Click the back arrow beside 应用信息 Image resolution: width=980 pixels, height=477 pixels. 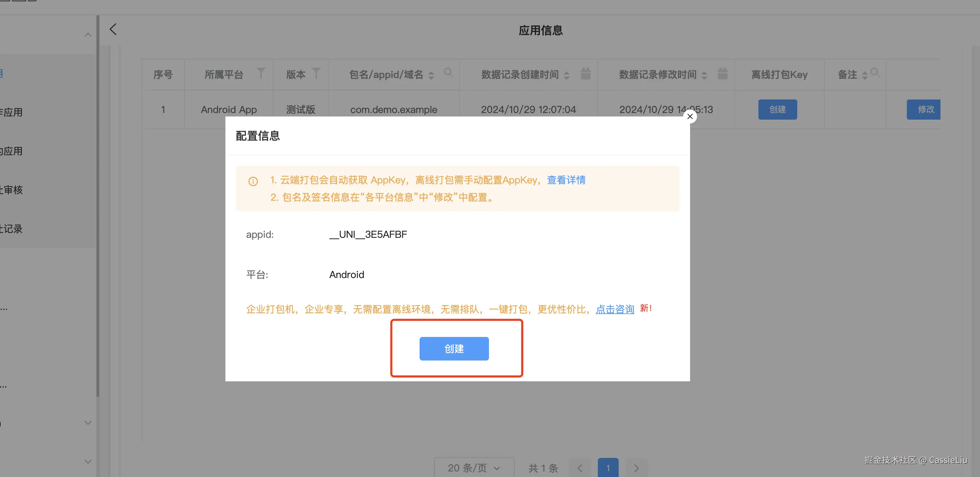113,29
